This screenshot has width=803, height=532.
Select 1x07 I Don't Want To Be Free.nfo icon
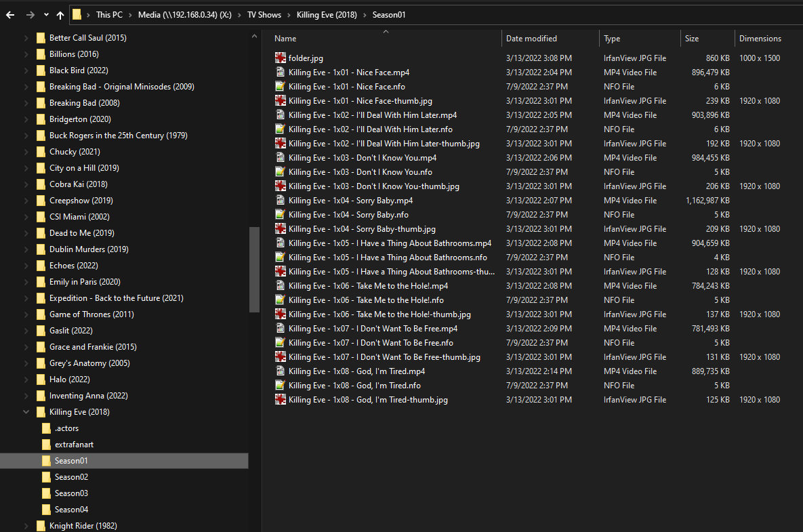(x=280, y=342)
